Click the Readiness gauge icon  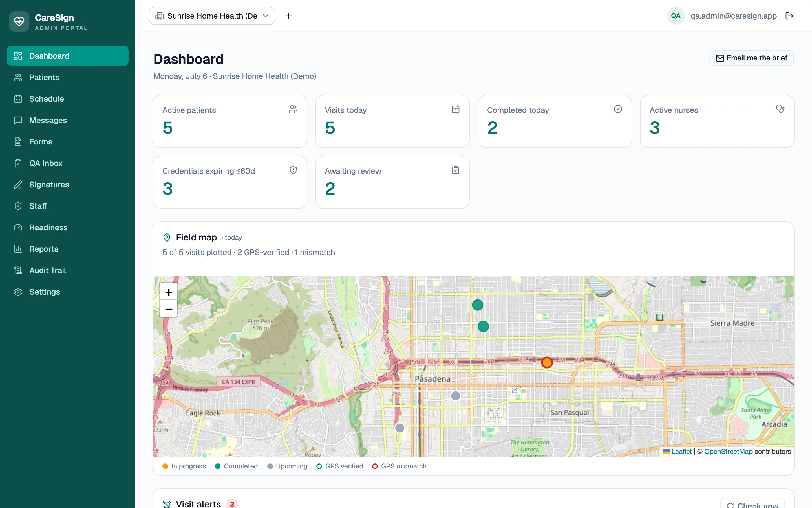click(18, 227)
